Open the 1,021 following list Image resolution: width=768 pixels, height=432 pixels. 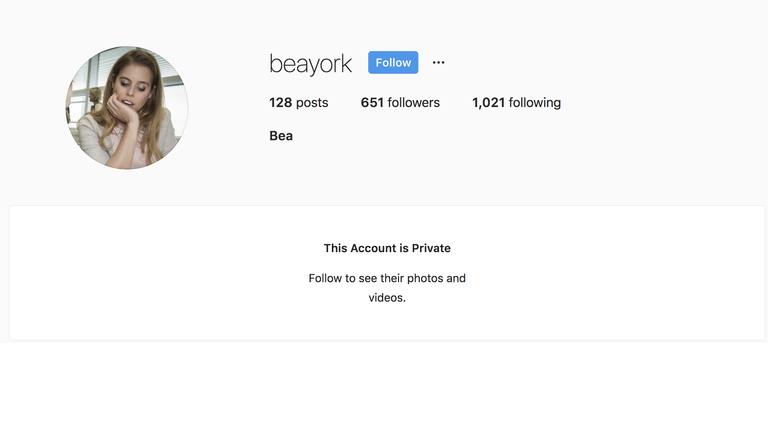[x=516, y=102]
